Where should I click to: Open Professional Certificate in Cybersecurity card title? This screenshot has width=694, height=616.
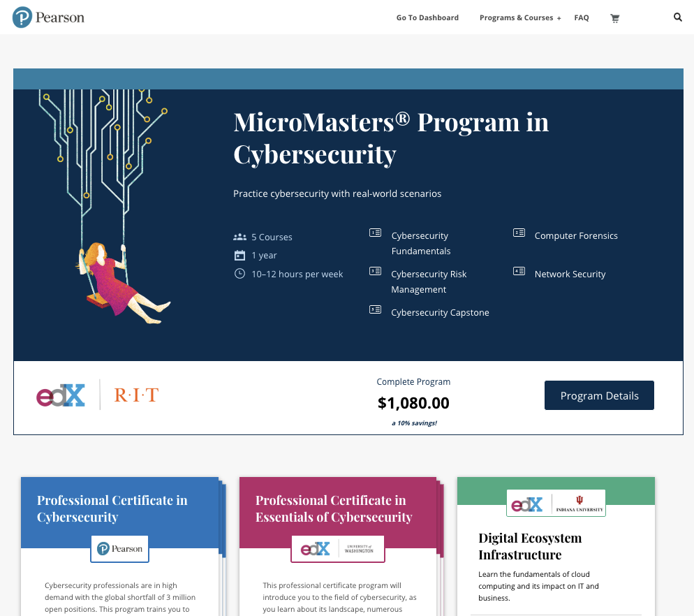pos(112,508)
